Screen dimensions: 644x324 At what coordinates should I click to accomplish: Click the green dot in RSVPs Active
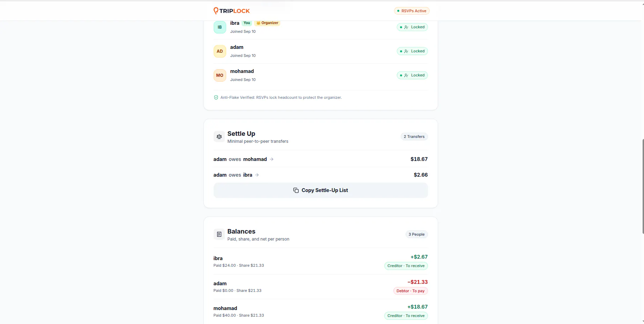398,11
